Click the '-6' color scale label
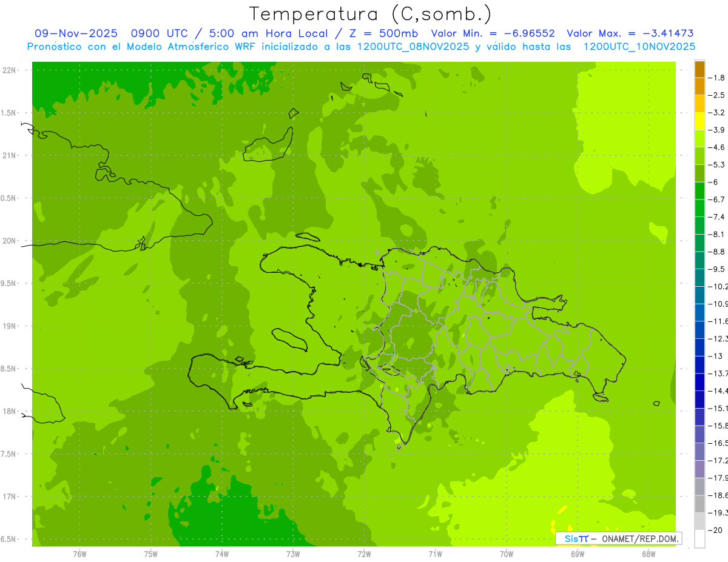Screen dimensions: 728x562 (713, 182)
